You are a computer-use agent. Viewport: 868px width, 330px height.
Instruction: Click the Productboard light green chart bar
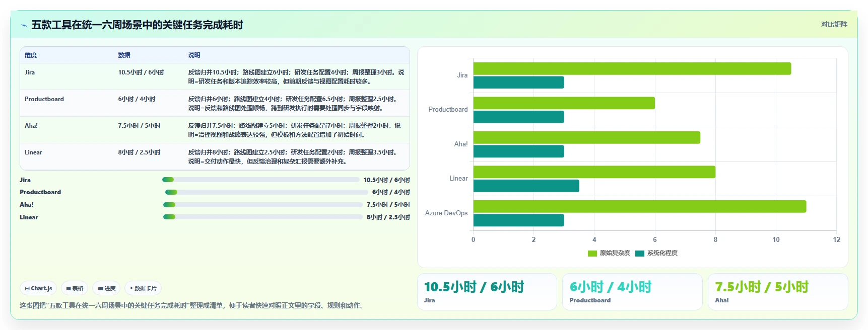point(564,103)
